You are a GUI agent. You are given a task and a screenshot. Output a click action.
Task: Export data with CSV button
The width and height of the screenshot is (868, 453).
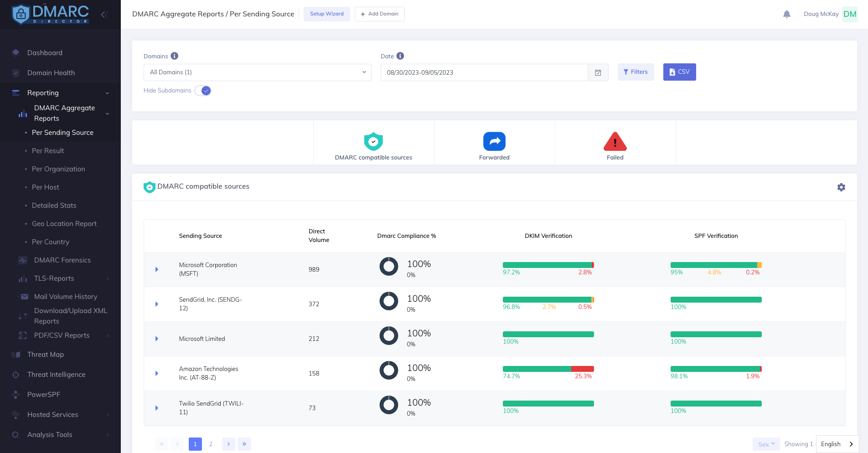680,72
